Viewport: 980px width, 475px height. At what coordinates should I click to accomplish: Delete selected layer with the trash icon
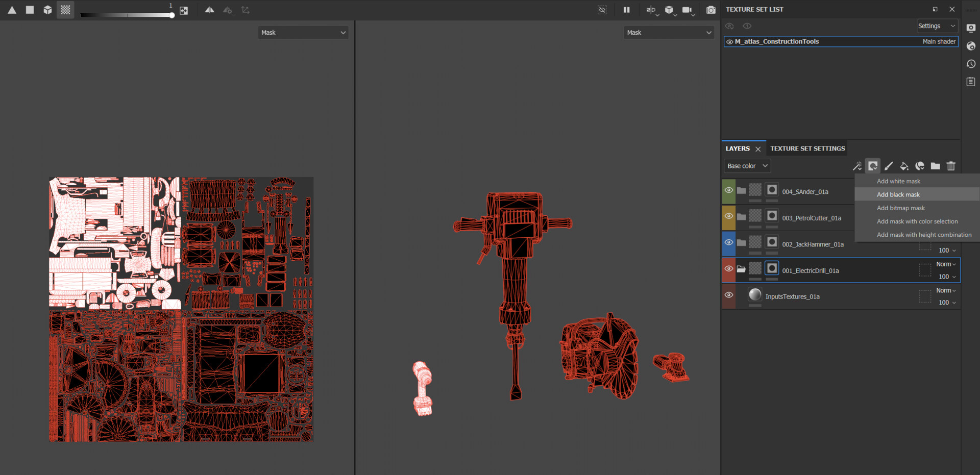(x=951, y=166)
